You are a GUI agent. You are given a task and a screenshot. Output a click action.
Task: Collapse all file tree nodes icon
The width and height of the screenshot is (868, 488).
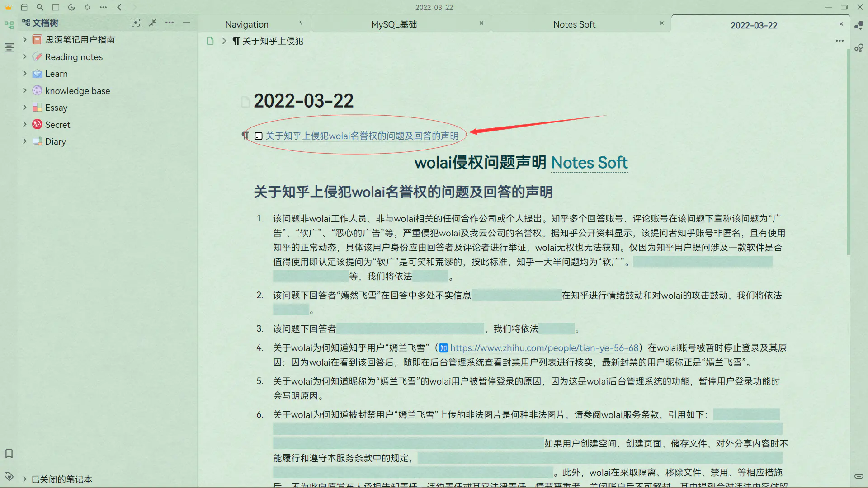tap(153, 23)
